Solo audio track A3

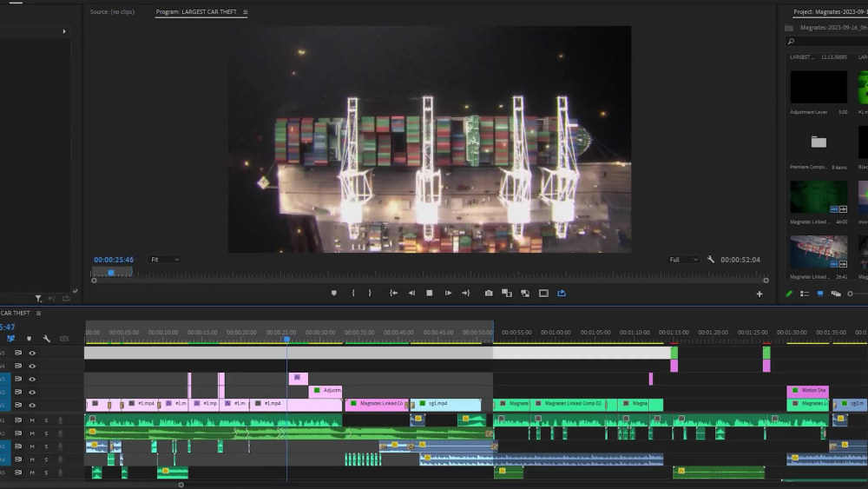[46, 446]
